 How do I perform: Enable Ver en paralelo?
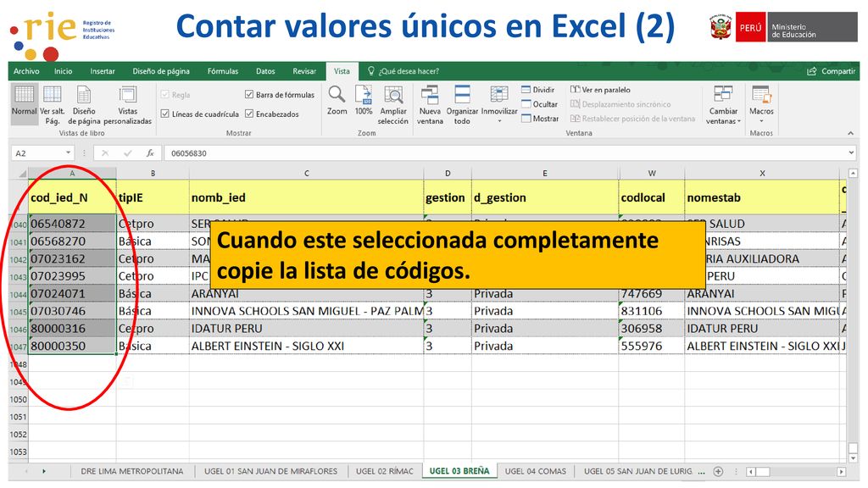(x=601, y=90)
